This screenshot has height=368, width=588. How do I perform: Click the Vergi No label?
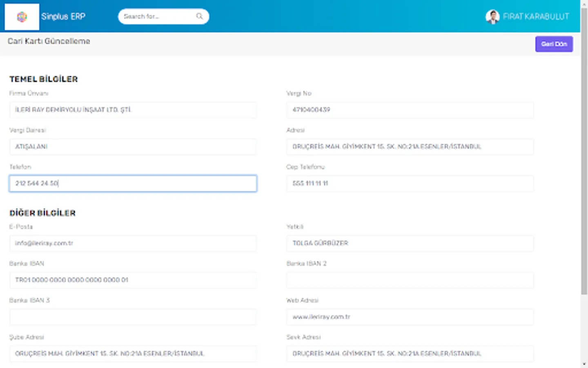click(299, 94)
